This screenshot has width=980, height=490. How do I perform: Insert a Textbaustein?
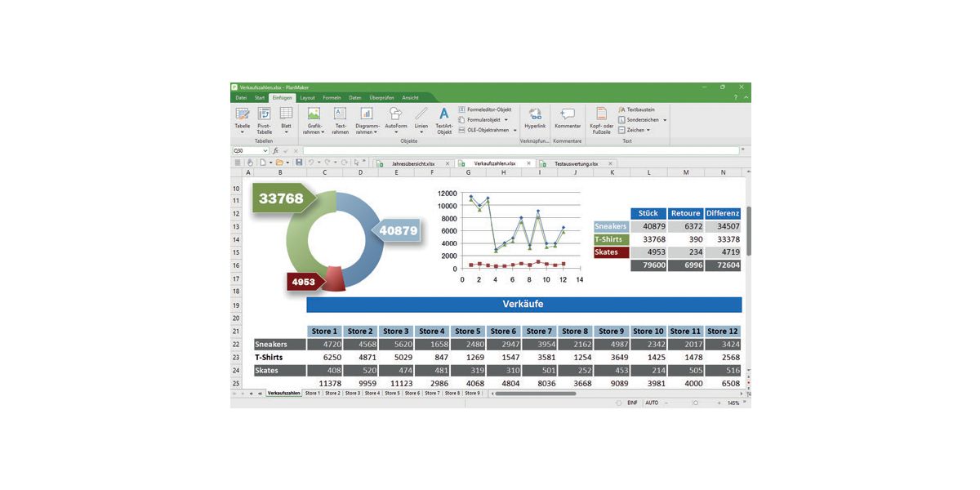click(x=640, y=109)
